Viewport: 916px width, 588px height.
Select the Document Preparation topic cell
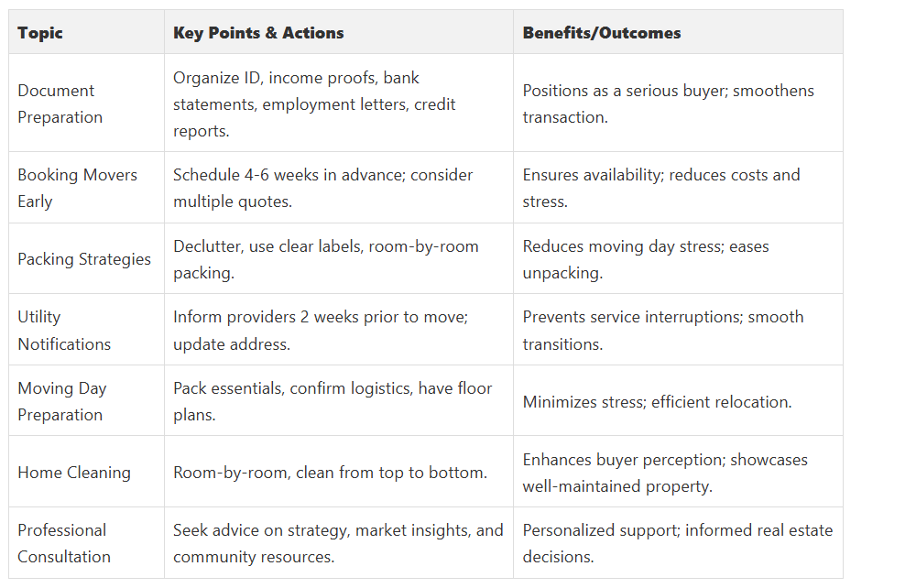pyautogui.click(x=60, y=103)
